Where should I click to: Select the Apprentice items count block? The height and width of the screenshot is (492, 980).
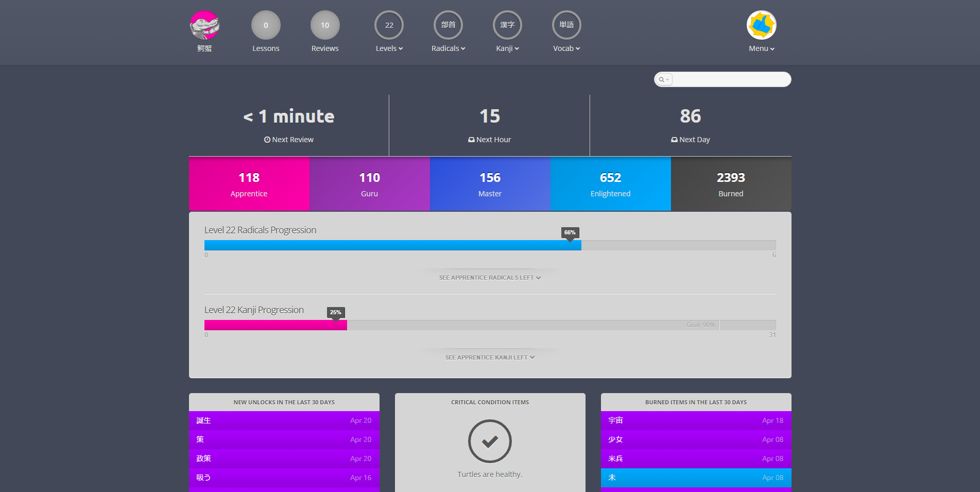[249, 183]
